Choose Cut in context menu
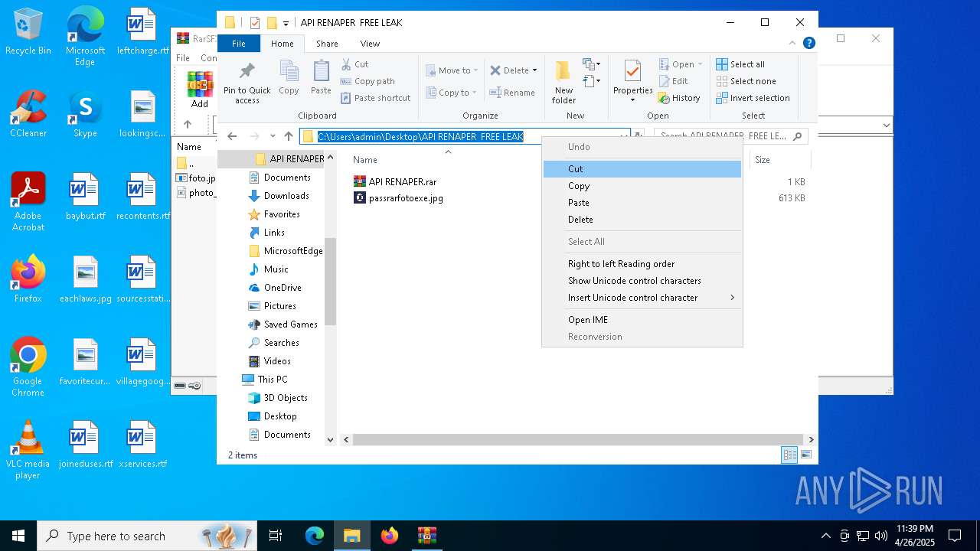 coord(642,169)
